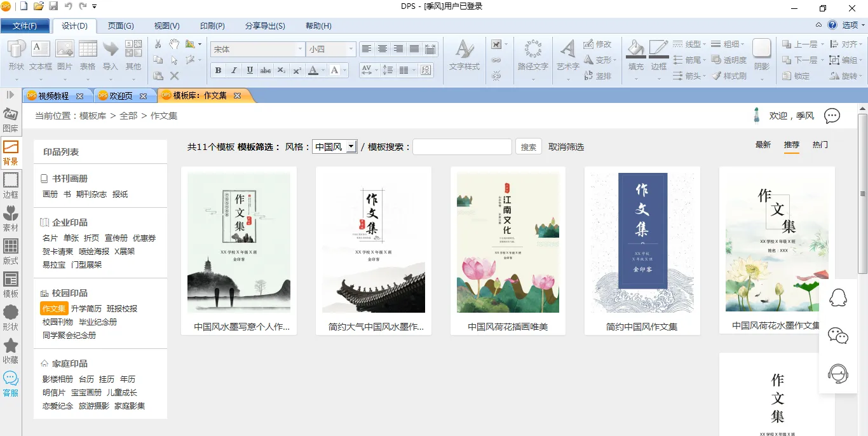Expand the 小四 font size dropdown
868x436 pixels.
pos(350,49)
